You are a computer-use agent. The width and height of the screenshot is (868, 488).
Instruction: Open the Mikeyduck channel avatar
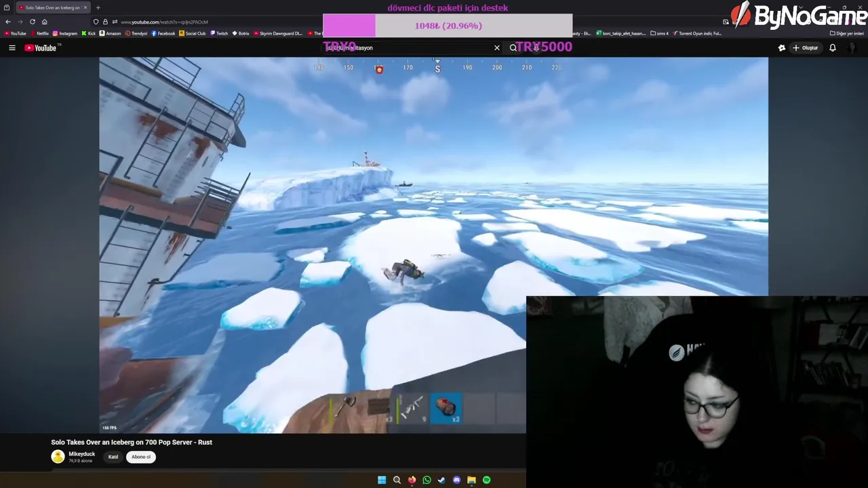pyautogui.click(x=58, y=457)
